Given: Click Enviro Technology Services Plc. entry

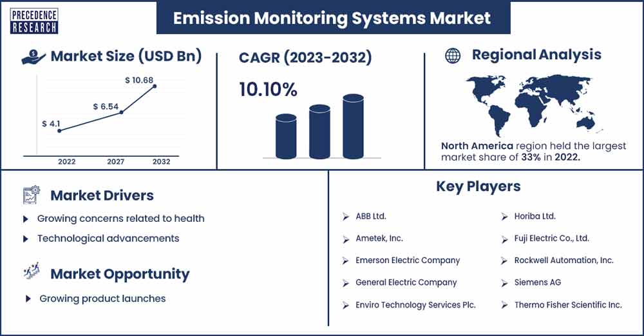Looking at the screenshot, I should pyautogui.click(x=415, y=305).
